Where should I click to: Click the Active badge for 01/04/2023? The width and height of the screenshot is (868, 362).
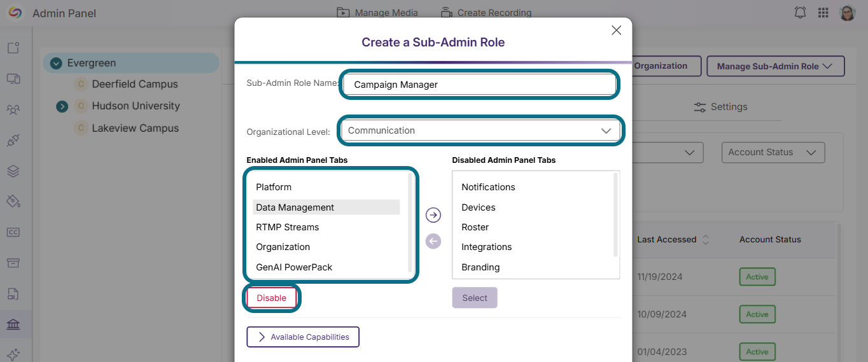point(757,352)
